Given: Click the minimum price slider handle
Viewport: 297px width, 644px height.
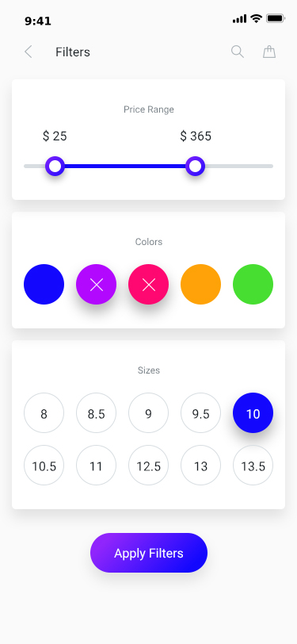Looking at the screenshot, I should point(55,167).
